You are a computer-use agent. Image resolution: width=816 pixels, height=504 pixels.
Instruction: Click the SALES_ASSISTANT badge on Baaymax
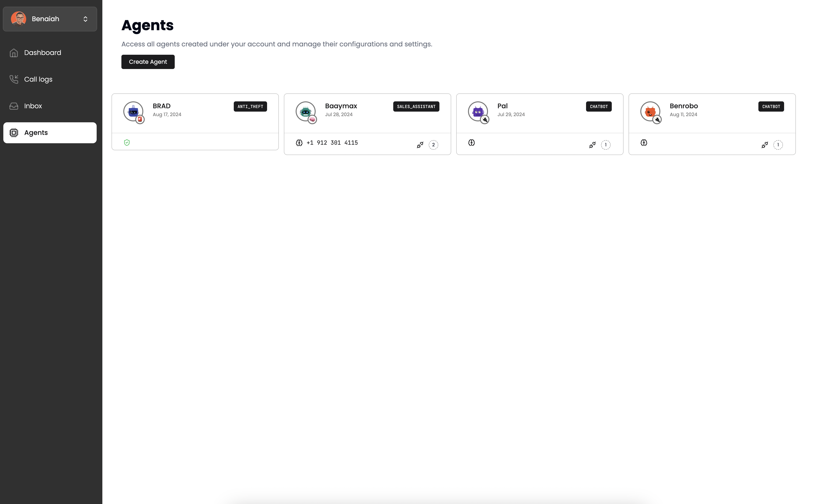416,107
